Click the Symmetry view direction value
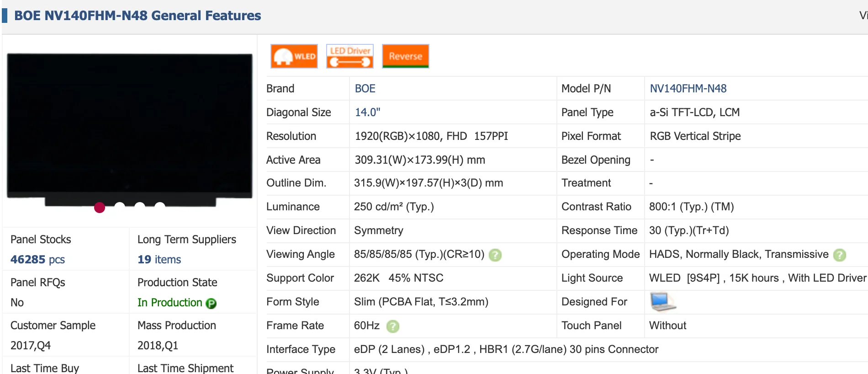Screen dimensions: 868x374 [379, 230]
